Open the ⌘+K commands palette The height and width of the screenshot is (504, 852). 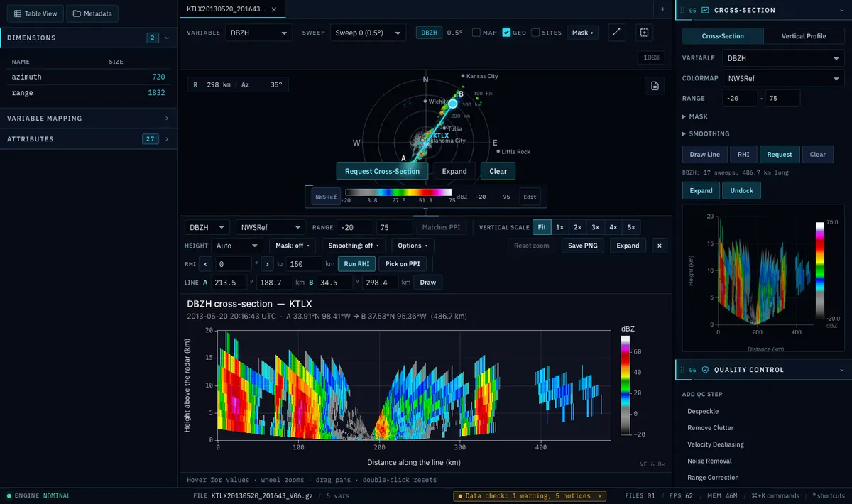(775, 496)
